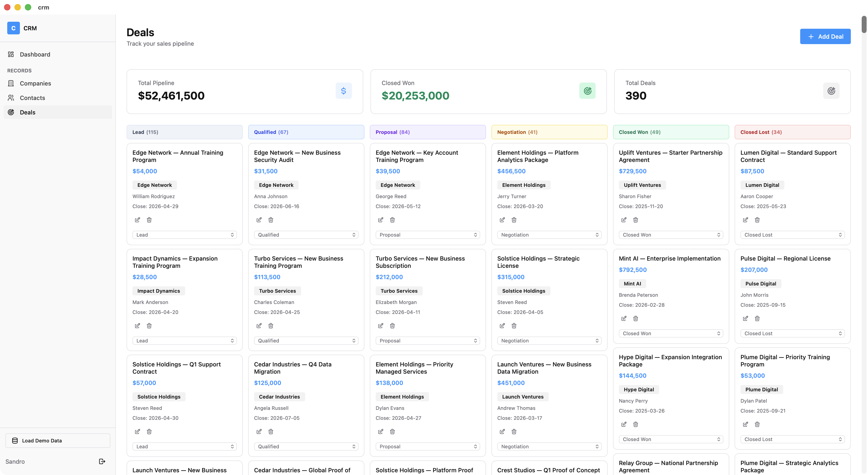Click the dollar icon on Total Pipeline card

click(x=344, y=90)
